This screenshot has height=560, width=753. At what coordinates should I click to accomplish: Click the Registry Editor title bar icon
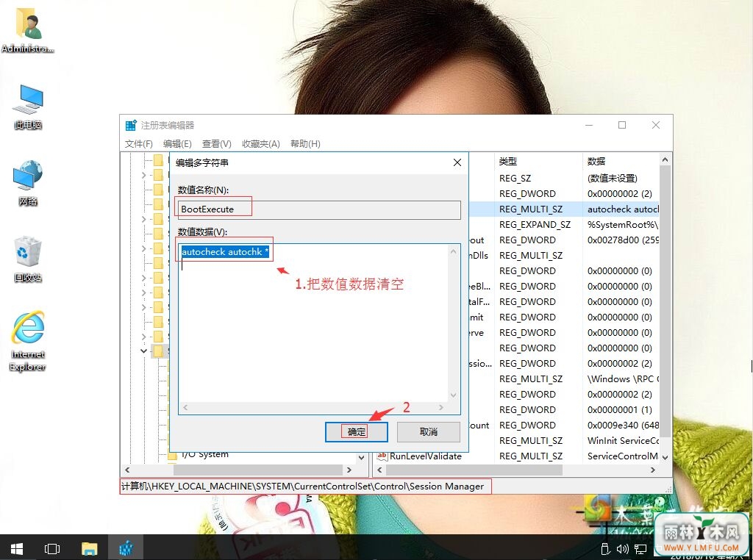pyautogui.click(x=131, y=125)
